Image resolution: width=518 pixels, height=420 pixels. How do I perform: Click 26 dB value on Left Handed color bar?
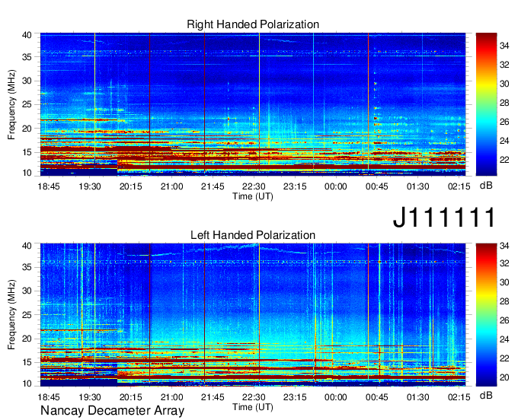[504, 320]
